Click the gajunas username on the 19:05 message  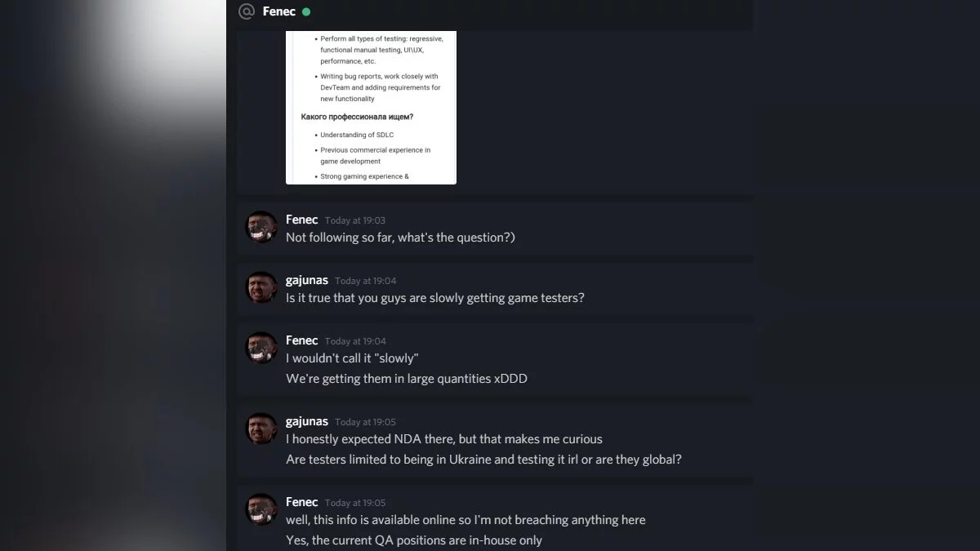click(307, 421)
